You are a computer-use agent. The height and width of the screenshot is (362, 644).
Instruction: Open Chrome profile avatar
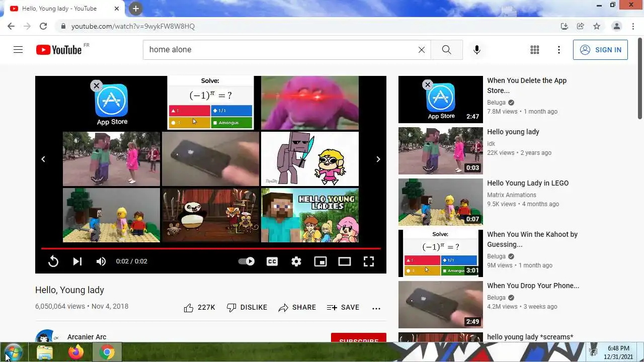pos(616,26)
